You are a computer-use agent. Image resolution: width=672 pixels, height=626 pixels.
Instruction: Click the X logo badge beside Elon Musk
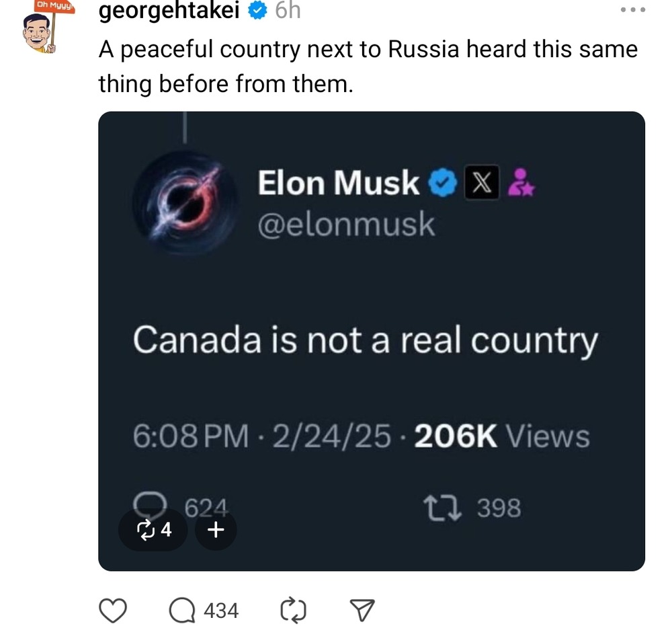point(481,183)
